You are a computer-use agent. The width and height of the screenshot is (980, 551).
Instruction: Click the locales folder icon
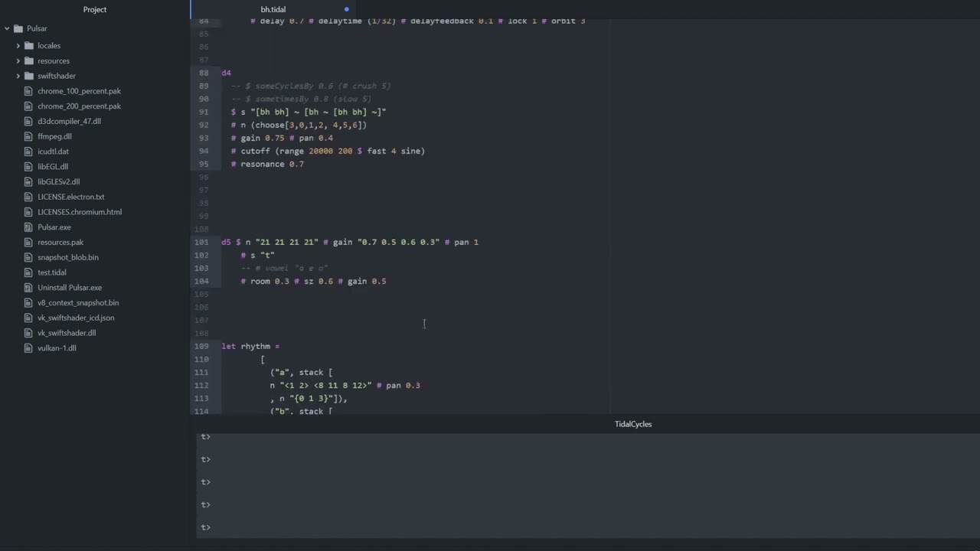tap(29, 46)
